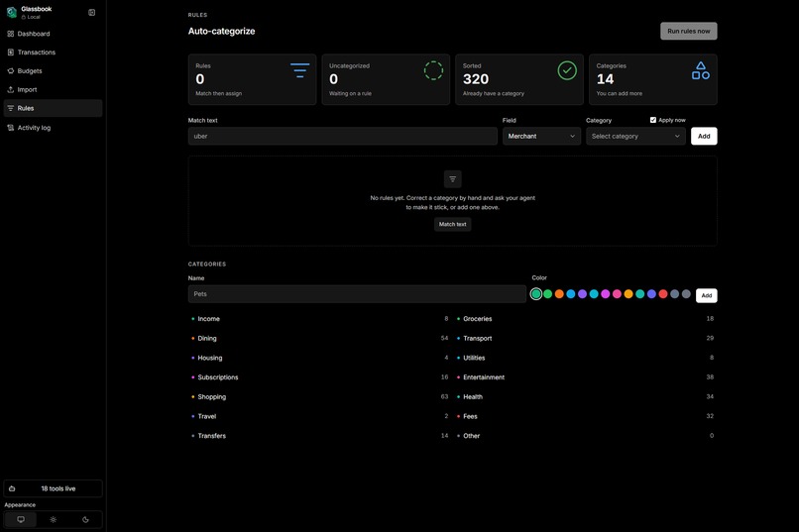Click the Shopping category row
This screenshot has width=799, height=532.
pyautogui.click(x=319, y=396)
